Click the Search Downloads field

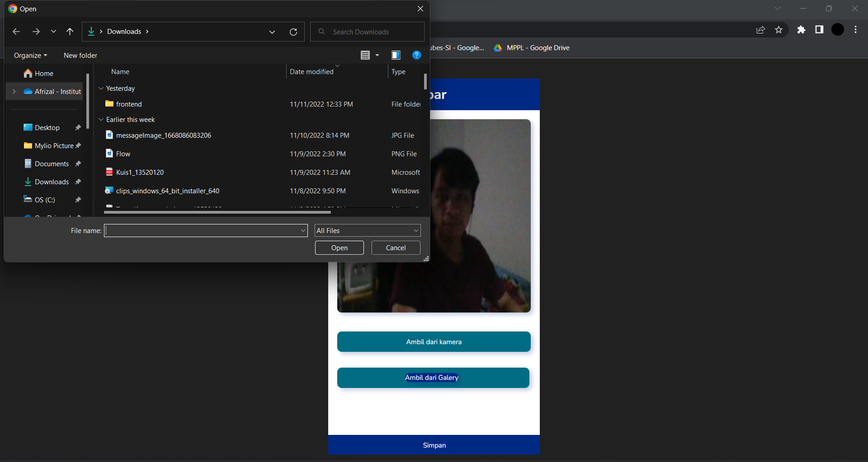367,32
